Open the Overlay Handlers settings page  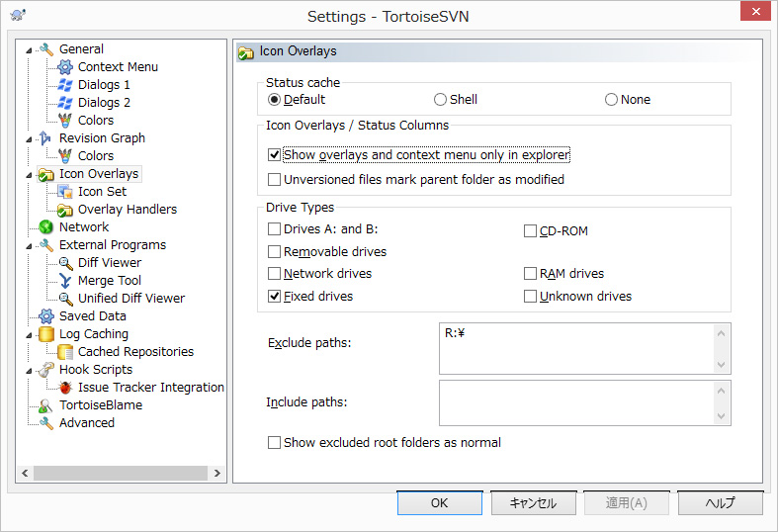pyautogui.click(x=128, y=210)
